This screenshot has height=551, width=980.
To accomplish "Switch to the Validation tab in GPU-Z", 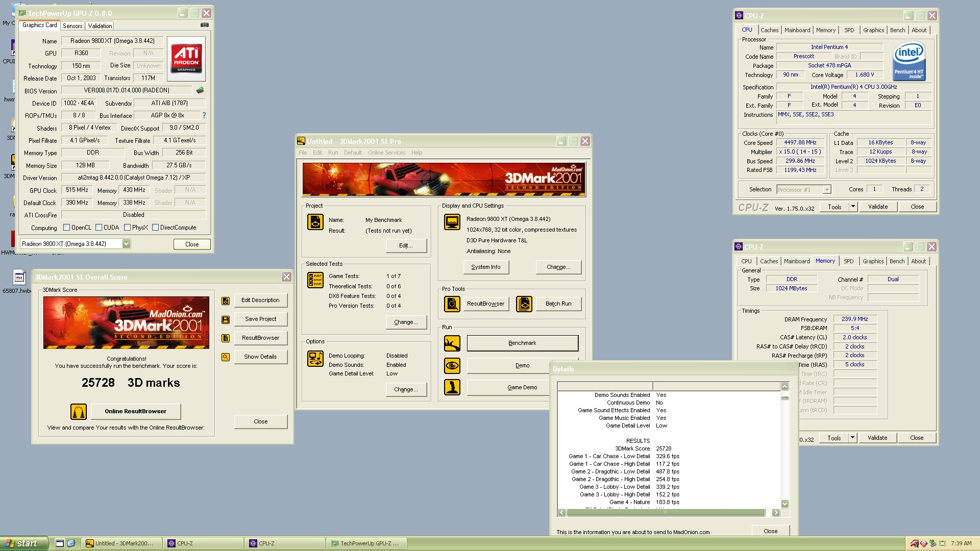I will click(x=100, y=26).
